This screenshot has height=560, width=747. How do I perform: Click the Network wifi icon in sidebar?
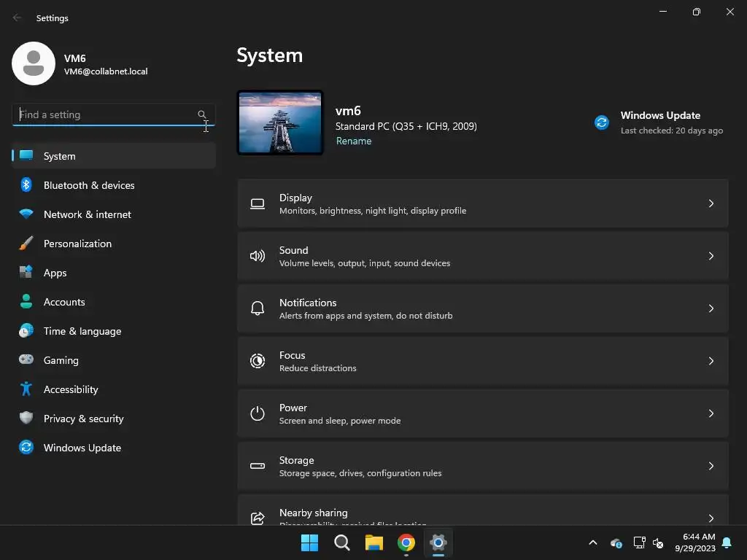coord(26,214)
